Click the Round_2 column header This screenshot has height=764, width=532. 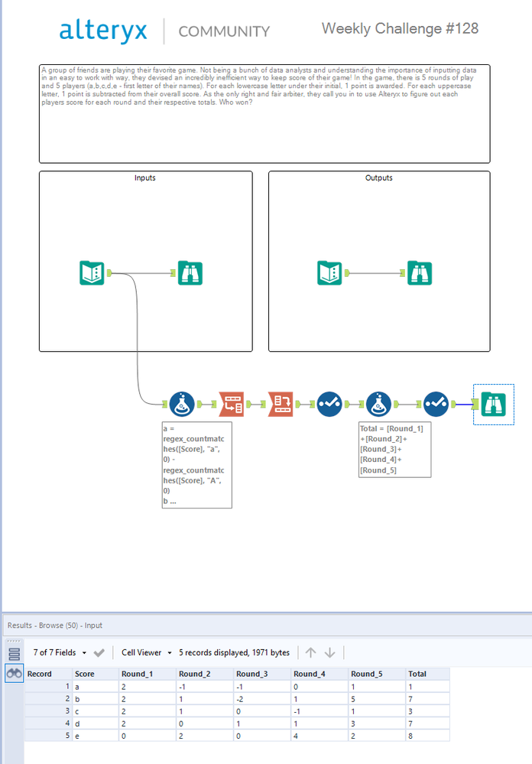tap(205, 674)
